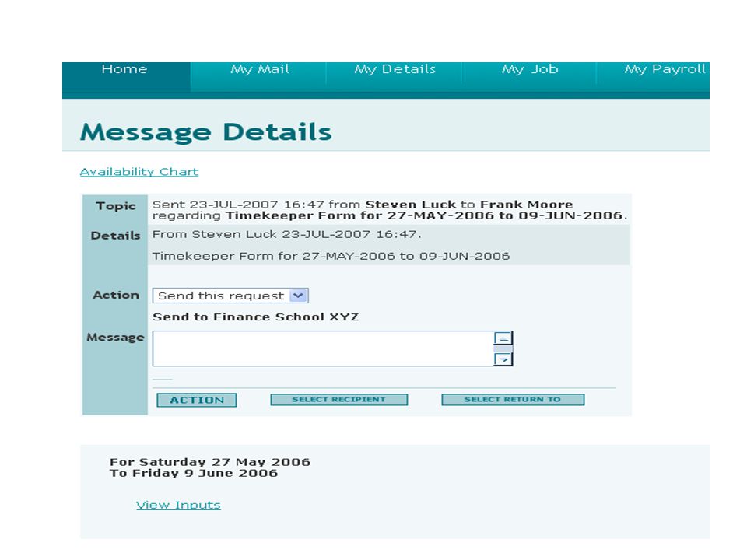Click the 'To Friday 9 June 2006' text
This screenshot has height=560, width=747.
(x=194, y=474)
